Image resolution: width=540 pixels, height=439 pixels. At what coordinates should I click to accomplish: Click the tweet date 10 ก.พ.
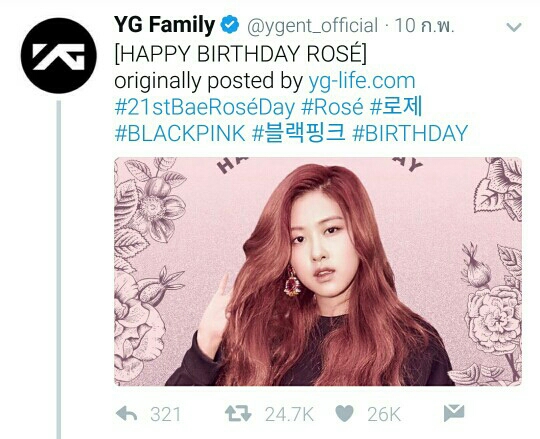pos(424,26)
